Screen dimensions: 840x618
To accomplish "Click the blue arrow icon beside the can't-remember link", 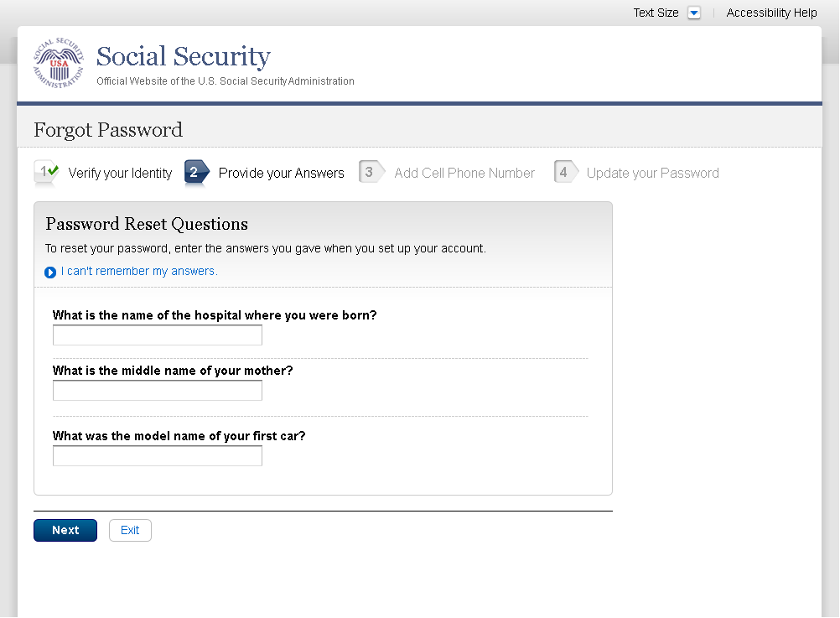I will [x=50, y=272].
